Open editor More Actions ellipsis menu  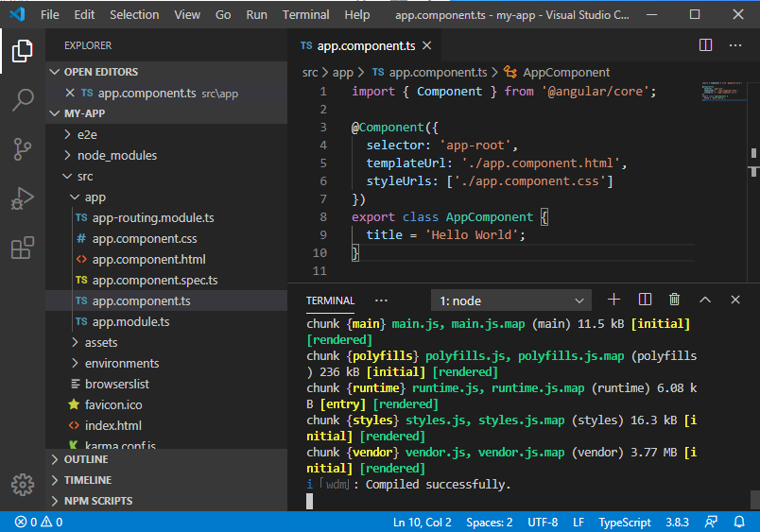pos(735,45)
